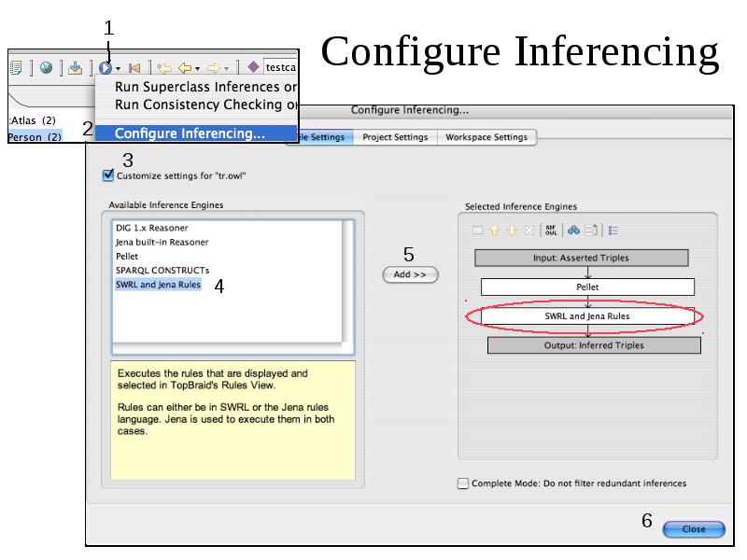Click the globe browser icon in toolbar
This screenshot has width=747, height=560.
46,68
